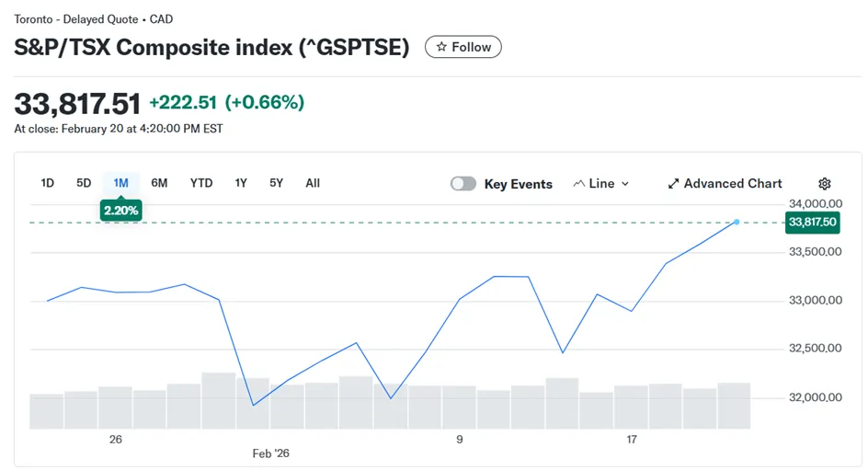
Task: Show the 6M chart range
Action: pos(159,183)
